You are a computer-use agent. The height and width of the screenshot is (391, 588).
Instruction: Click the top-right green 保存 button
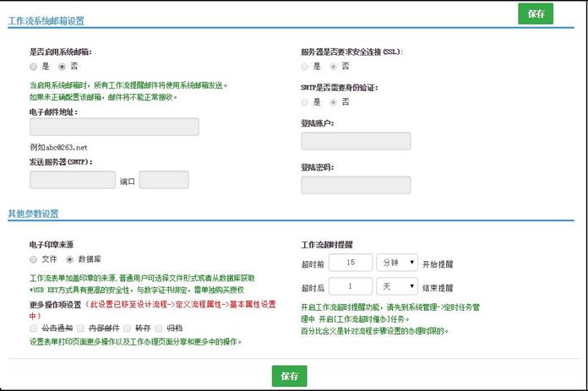coord(536,14)
